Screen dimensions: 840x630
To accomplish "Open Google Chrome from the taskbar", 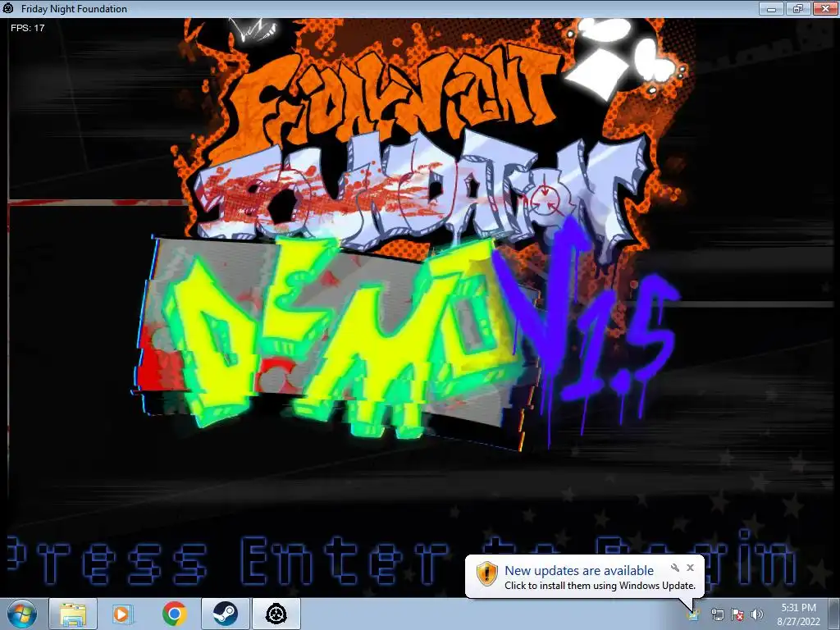I will click(174, 614).
